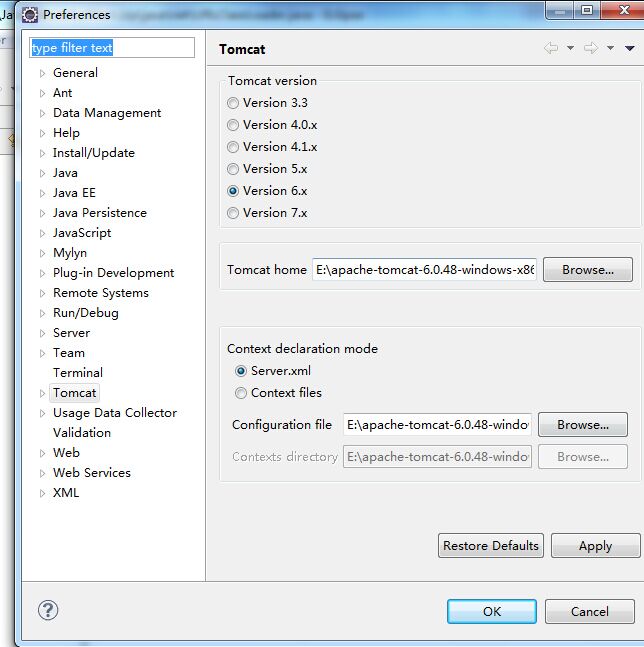Click the Apply button
Screen dimensions: 644x647
(595, 545)
